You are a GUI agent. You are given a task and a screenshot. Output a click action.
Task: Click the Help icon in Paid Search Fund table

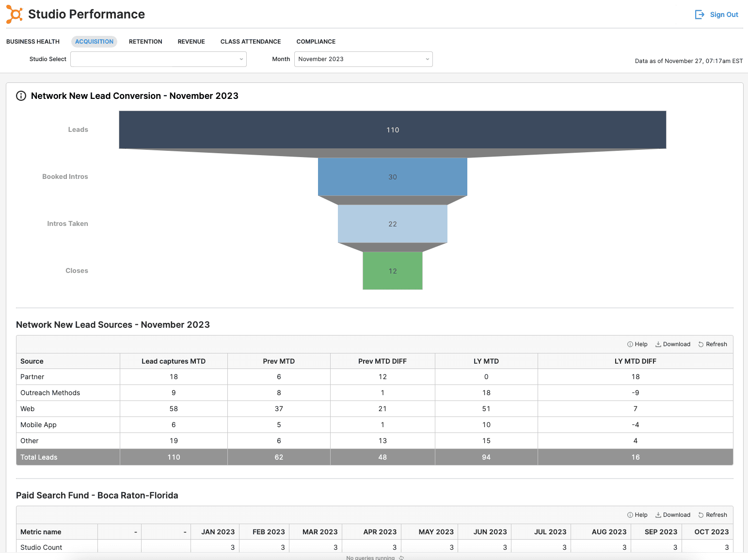point(630,515)
